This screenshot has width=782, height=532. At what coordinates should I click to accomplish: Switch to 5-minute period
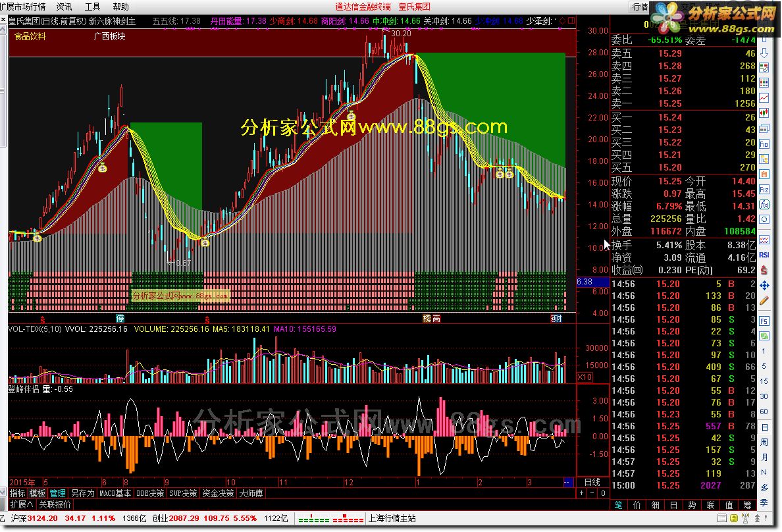(764, 366)
